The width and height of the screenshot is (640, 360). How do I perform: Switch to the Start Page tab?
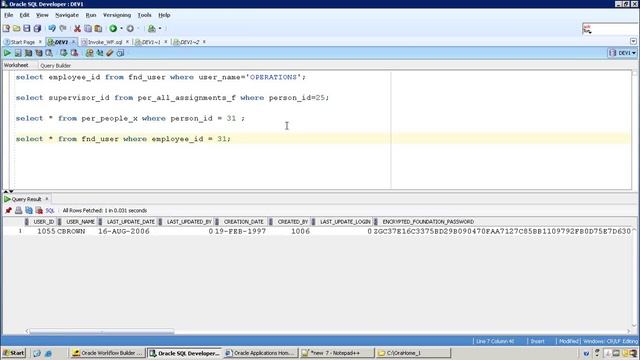(23, 42)
